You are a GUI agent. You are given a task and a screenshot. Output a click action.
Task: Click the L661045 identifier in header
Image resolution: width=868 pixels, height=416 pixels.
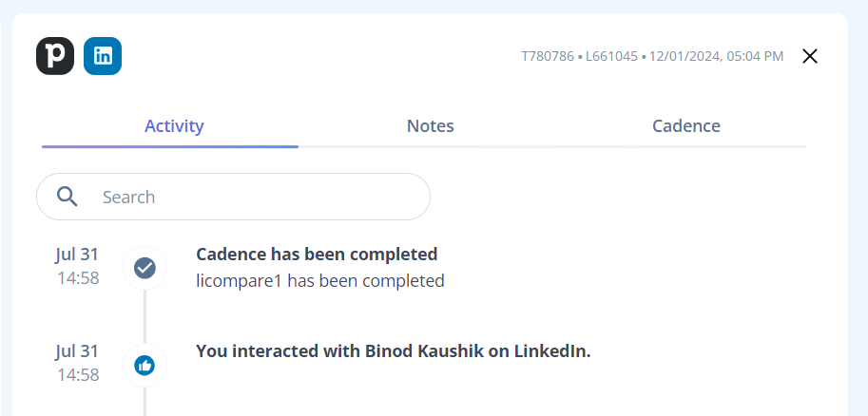[611, 56]
